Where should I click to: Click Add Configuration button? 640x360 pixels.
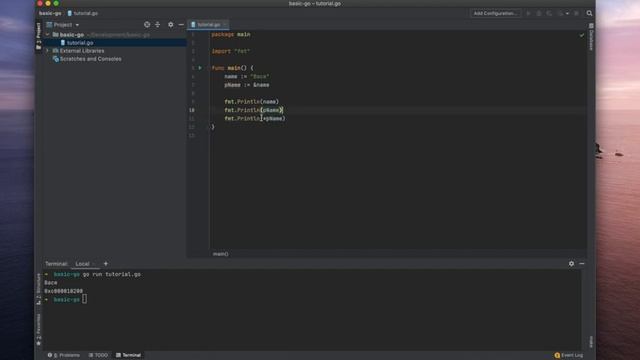(495, 13)
